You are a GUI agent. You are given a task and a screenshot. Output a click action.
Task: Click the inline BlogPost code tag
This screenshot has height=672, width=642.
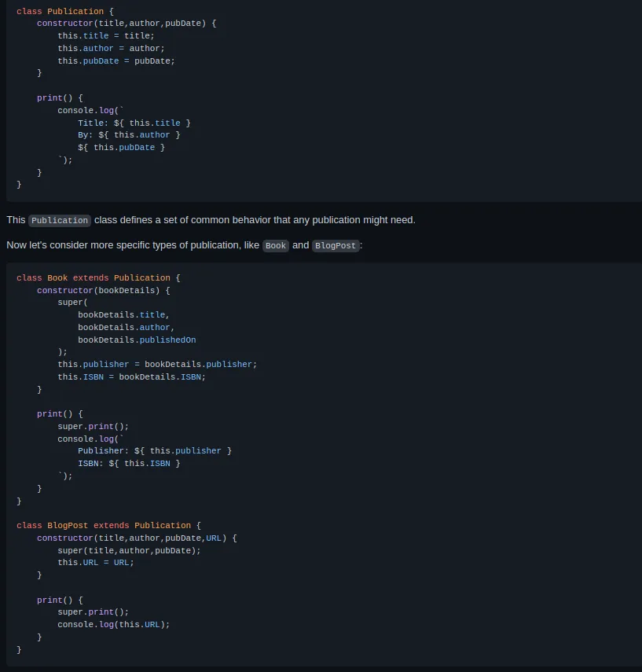(336, 245)
